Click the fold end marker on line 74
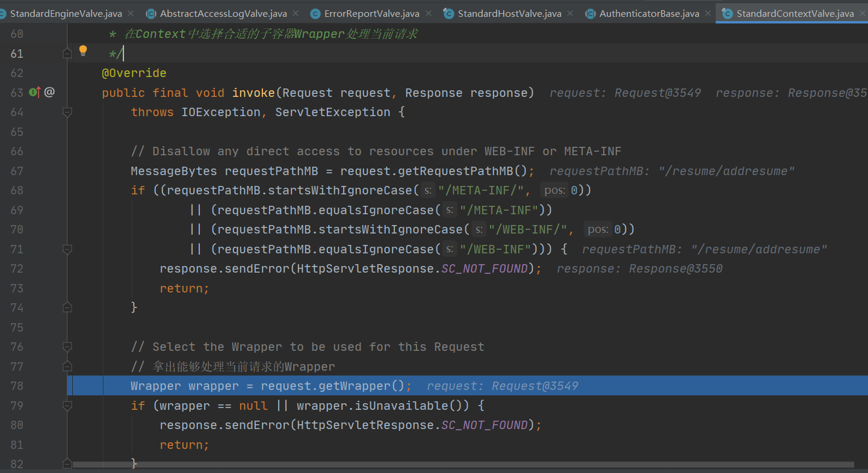This screenshot has width=868, height=473. [67, 308]
